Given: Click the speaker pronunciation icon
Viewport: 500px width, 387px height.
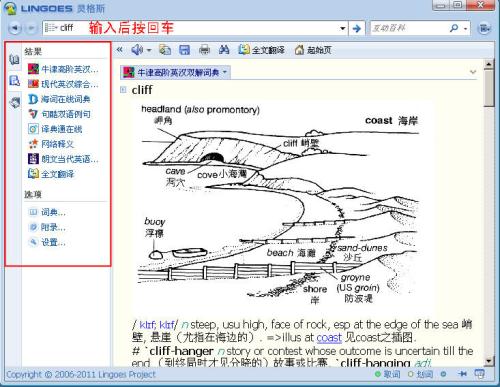Looking at the screenshot, I should pyautogui.click(x=137, y=50).
